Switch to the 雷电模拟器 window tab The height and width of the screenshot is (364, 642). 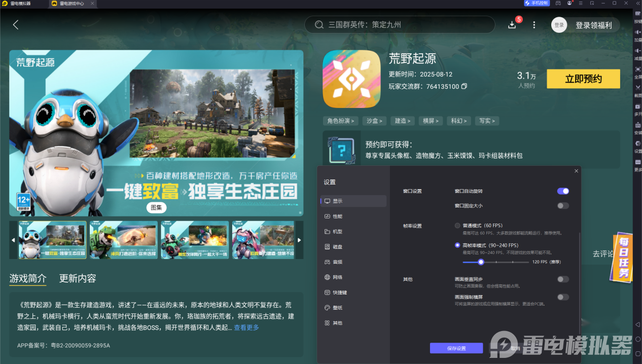click(17, 3)
